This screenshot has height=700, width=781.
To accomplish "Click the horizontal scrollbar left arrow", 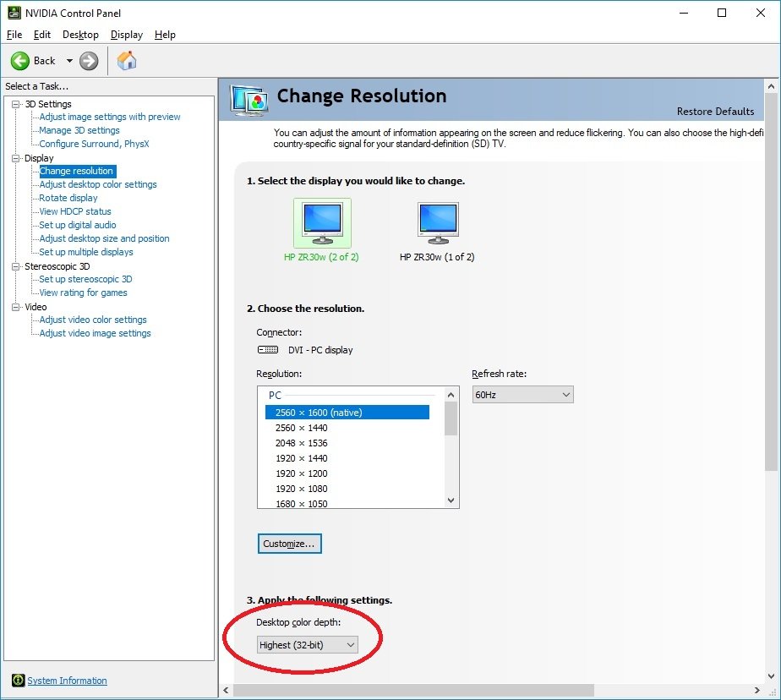I will pos(227,690).
